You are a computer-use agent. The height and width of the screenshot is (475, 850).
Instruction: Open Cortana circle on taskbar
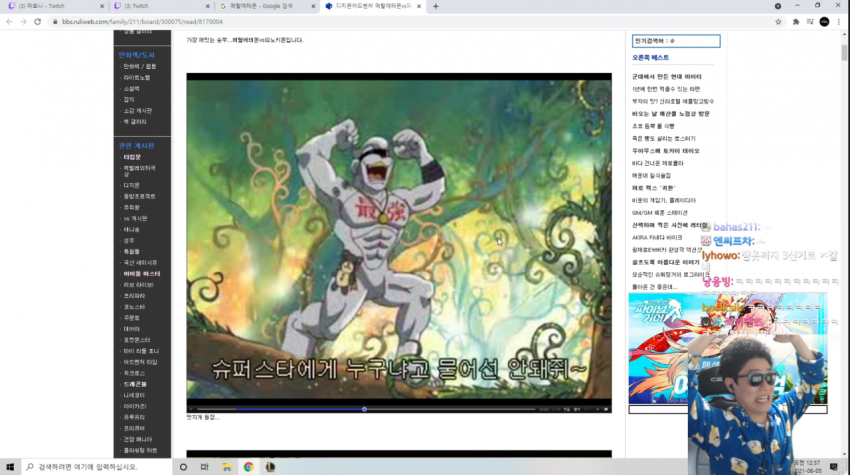coord(183,467)
